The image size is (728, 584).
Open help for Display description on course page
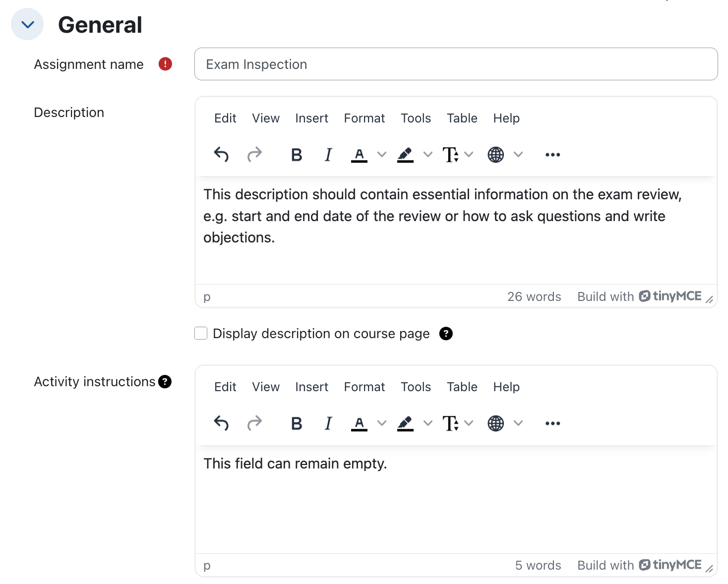(x=446, y=334)
